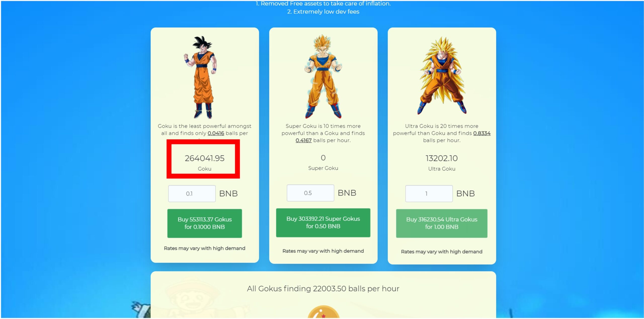The image size is (644, 319).
Task: Click the underlined 0.4167 balls rate
Action: point(303,140)
